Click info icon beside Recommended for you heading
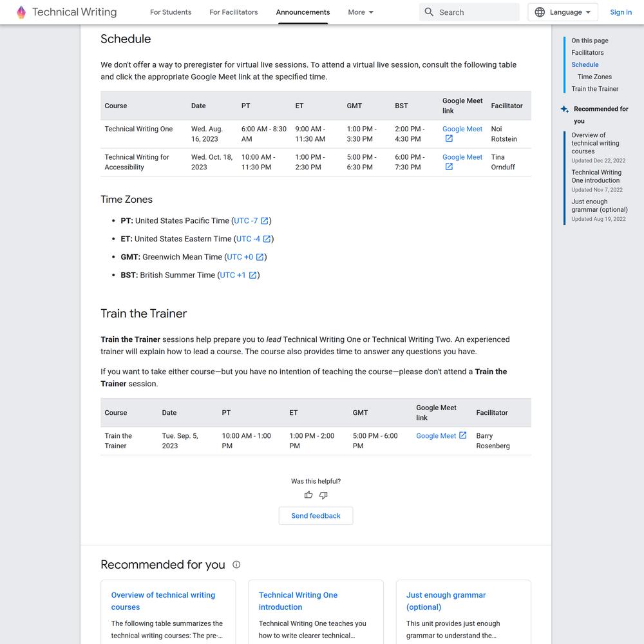 tap(236, 564)
